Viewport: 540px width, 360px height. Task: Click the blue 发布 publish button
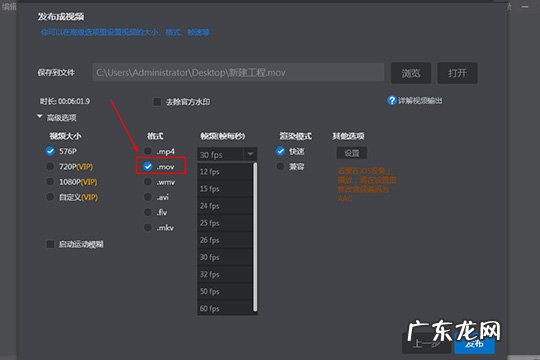[x=475, y=343]
